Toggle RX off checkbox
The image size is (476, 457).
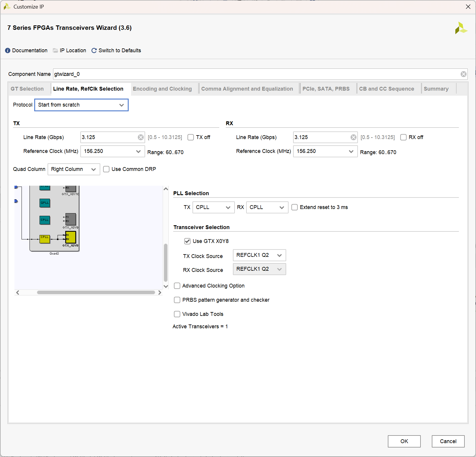pyautogui.click(x=403, y=137)
